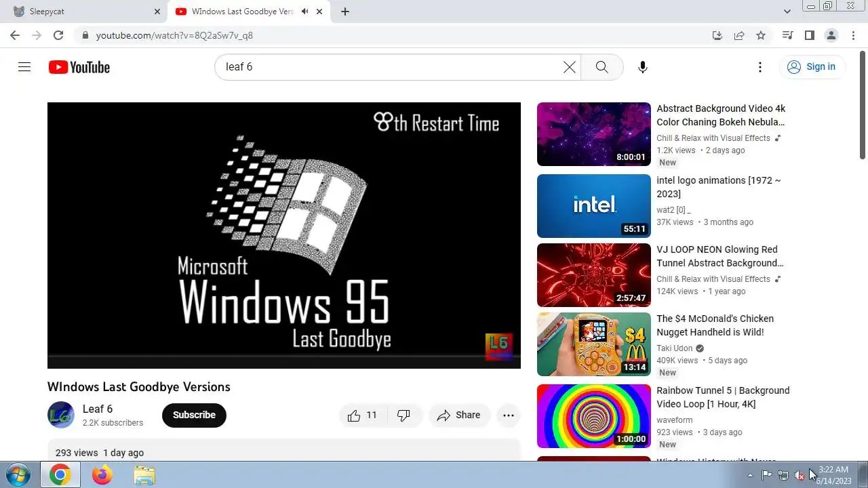Start voice search with the microphone
Screen dimensions: 868x488
pyautogui.click(x=643, y=67)
